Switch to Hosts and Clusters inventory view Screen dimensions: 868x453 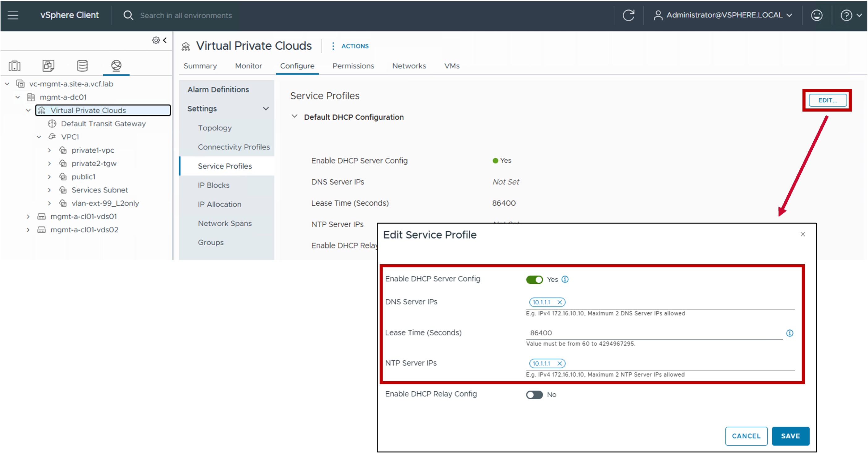pos(15,66)
